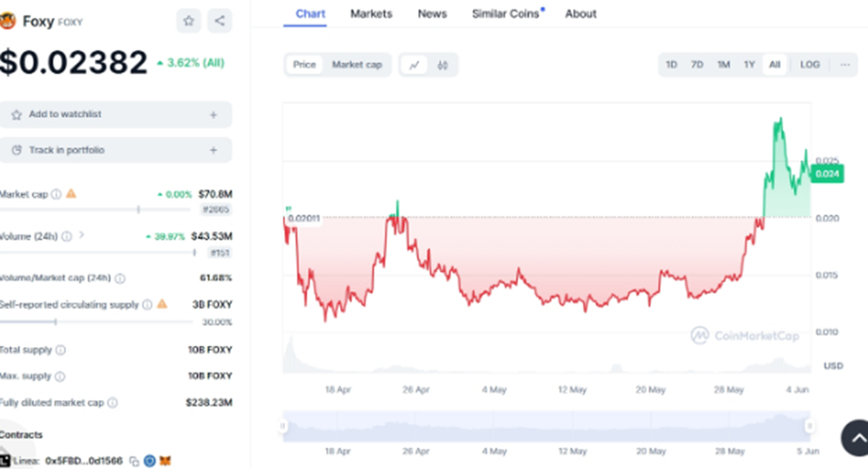The image size is (868, 469).
Task: Select the 7D time range
Action: [x=697, y=65]
